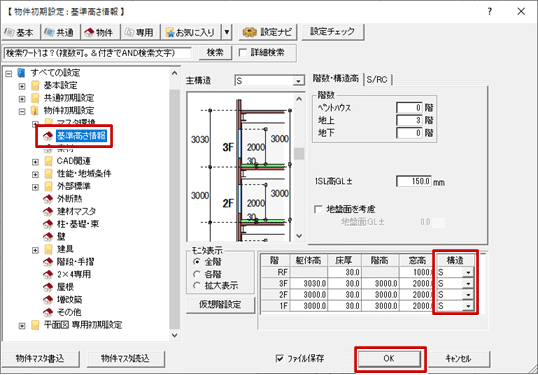This screenshot has width=538, height=375.
Task: Click the 物件 toolbar tab icon
Action: pyautogui.click(x=89, y=32)
